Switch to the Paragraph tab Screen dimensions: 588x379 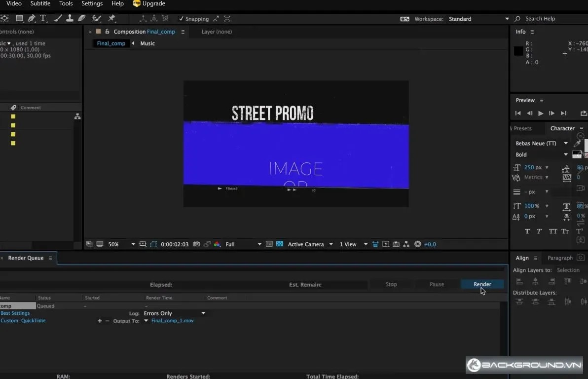pyautogui.click(x=560, y=258)
